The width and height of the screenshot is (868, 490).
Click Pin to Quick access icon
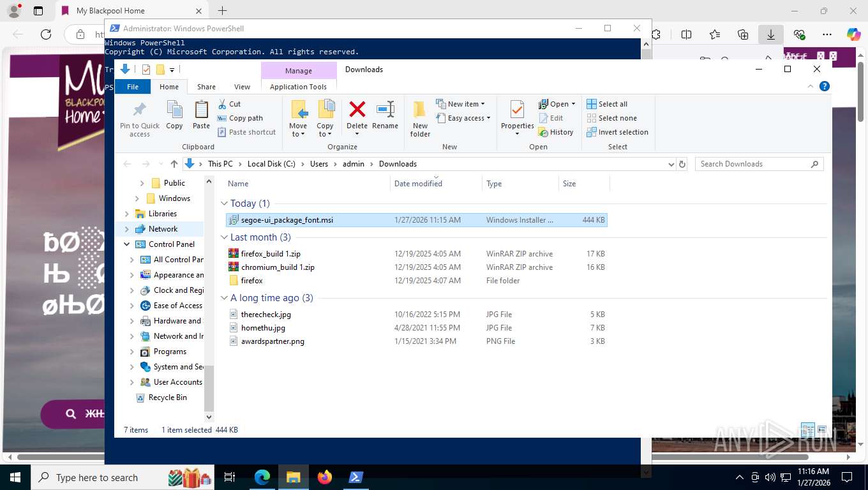[139, 119]
